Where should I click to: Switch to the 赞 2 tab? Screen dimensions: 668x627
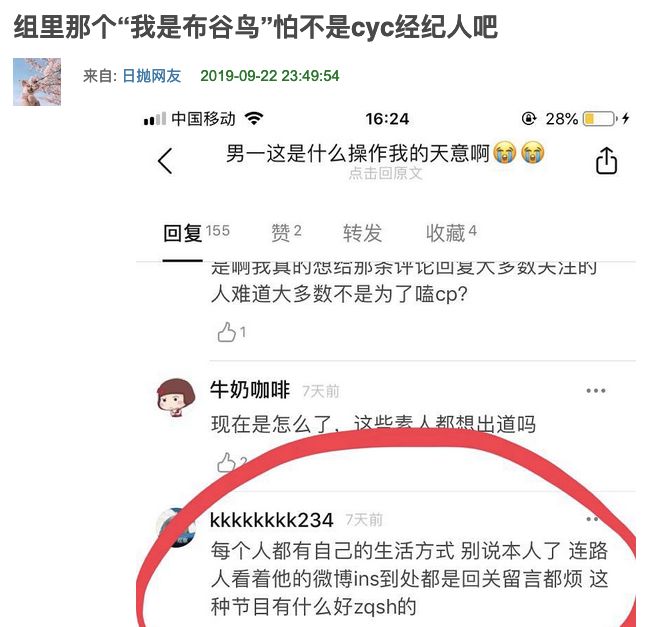[286, 233]
